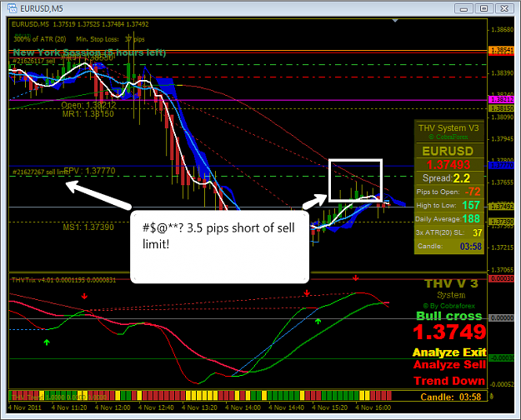The height and width of the screenshot is (420, 521).
Task: Select the blue 1.37770 price label
Action: pos(501,166)
